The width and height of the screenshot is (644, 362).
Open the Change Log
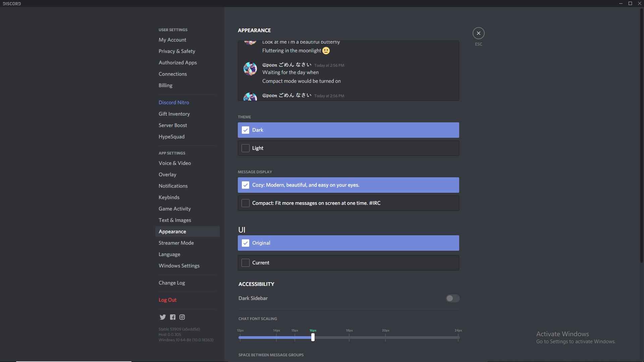(x=171, y=283)
